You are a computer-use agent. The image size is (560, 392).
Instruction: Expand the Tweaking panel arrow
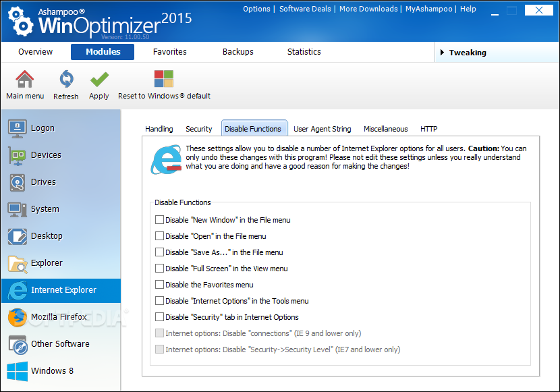point(442,53)
